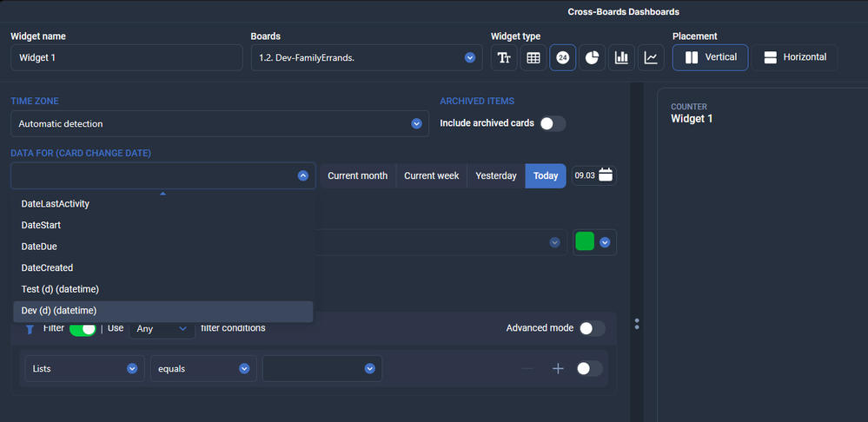Screen dimensions: 868x422
Task: Open the Boards dropdown
Action: [x=365, y=57]
